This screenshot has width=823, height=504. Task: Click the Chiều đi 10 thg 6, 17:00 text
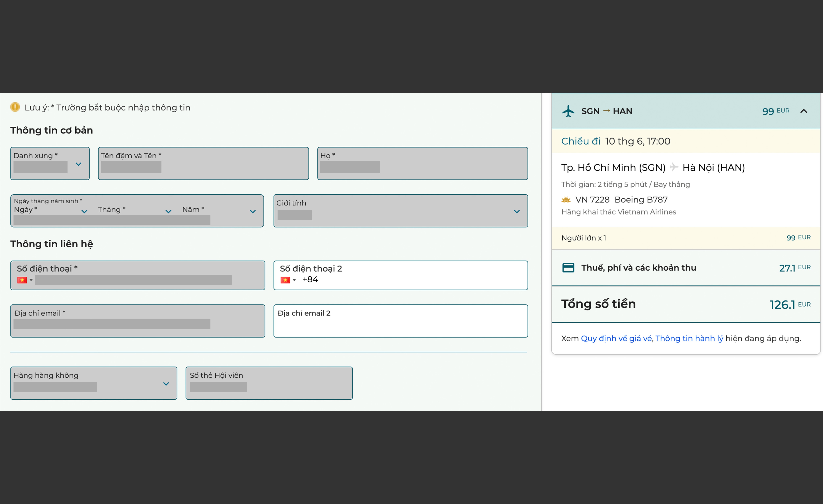616,141
